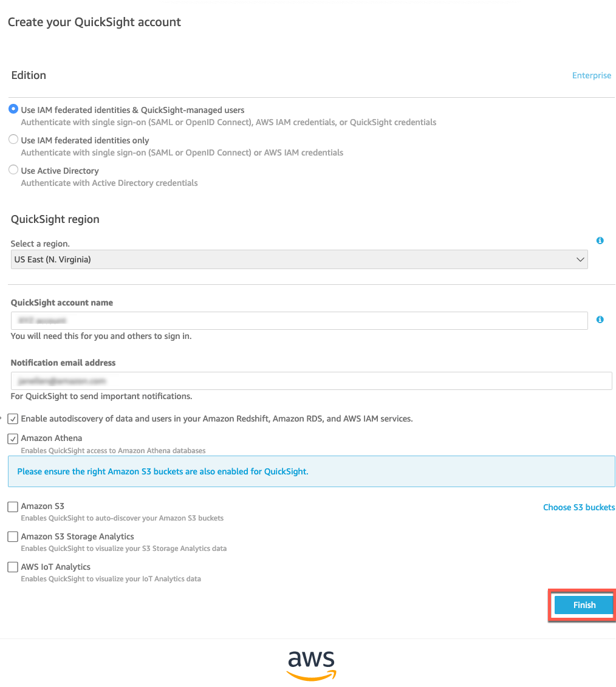The height and width of the screenshot is (687, 616).
Task: Select Use Active Directory authentication
Action: pyautogui.click(x=13, y=169)
